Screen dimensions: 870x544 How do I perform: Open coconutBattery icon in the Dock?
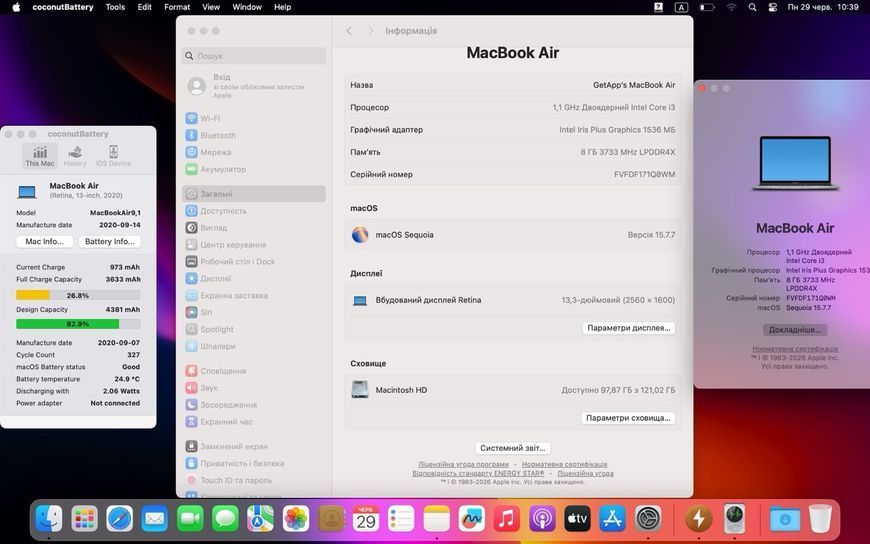(698, 519)
